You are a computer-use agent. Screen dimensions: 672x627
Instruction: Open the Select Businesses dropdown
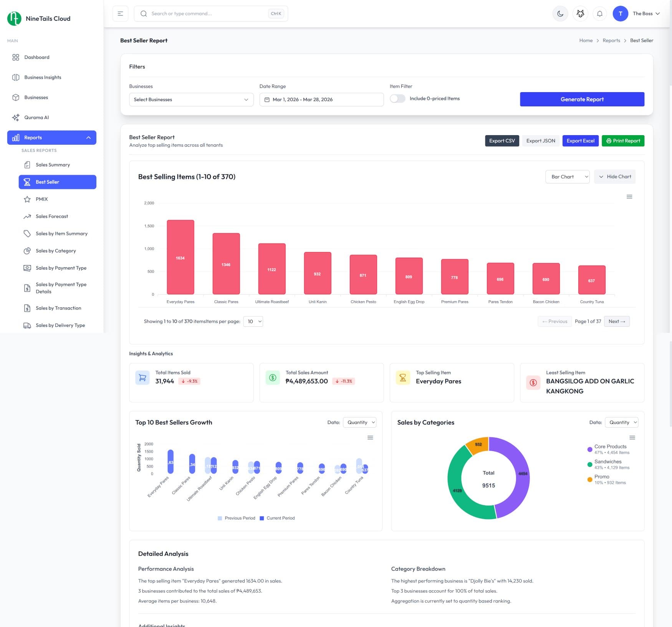(x=191, y=99)
